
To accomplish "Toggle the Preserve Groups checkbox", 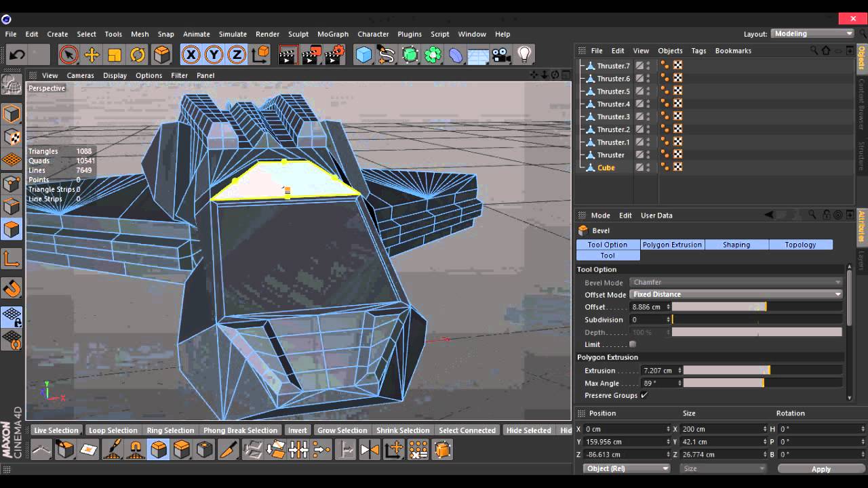I will click(x=644, y=395).
